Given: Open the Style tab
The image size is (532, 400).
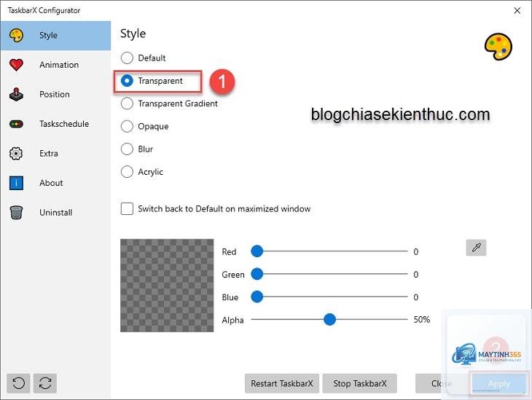Looking at the screenshot, I should pos(55,36).
